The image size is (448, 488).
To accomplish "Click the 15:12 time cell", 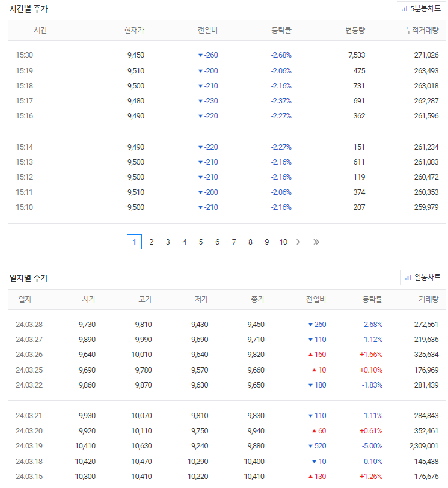I will coord(24,177).
